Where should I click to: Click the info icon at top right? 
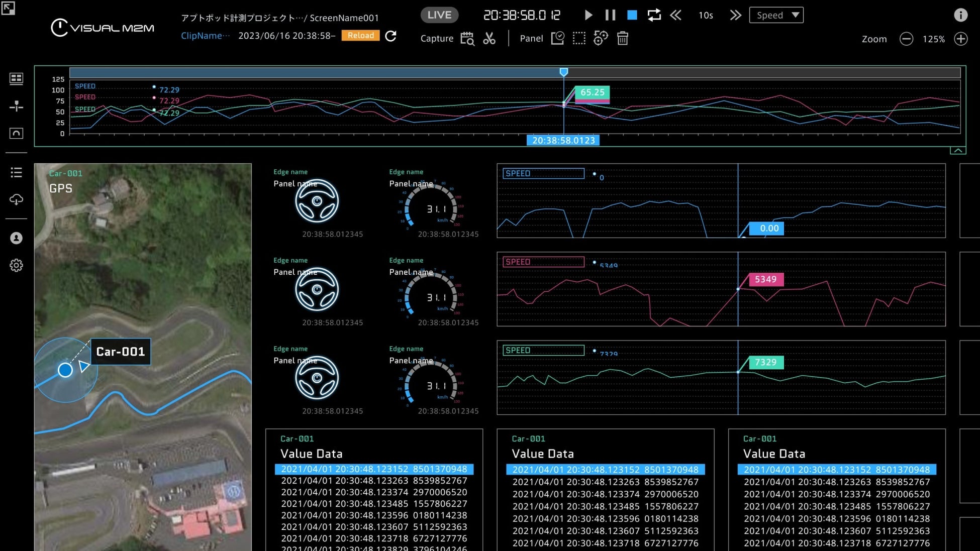pyautogui.click(x=960, y=15)
